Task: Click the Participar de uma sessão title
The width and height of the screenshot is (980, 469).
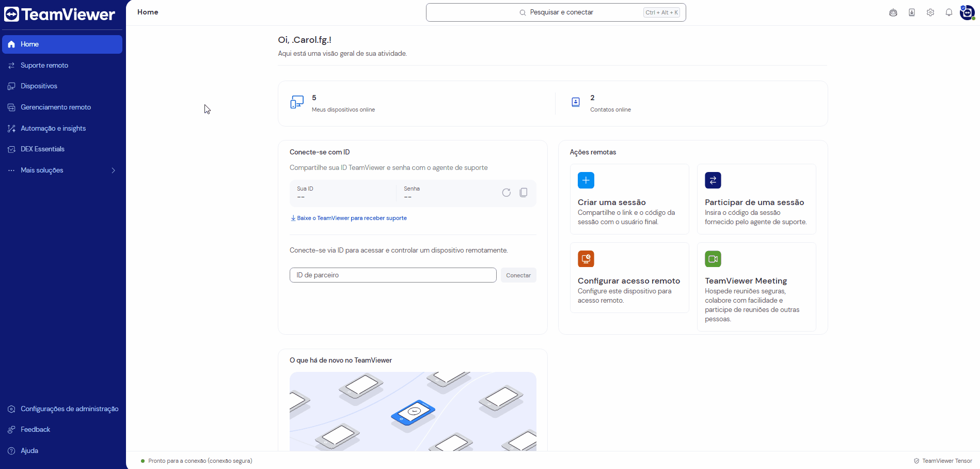Action: pos(754,202)
